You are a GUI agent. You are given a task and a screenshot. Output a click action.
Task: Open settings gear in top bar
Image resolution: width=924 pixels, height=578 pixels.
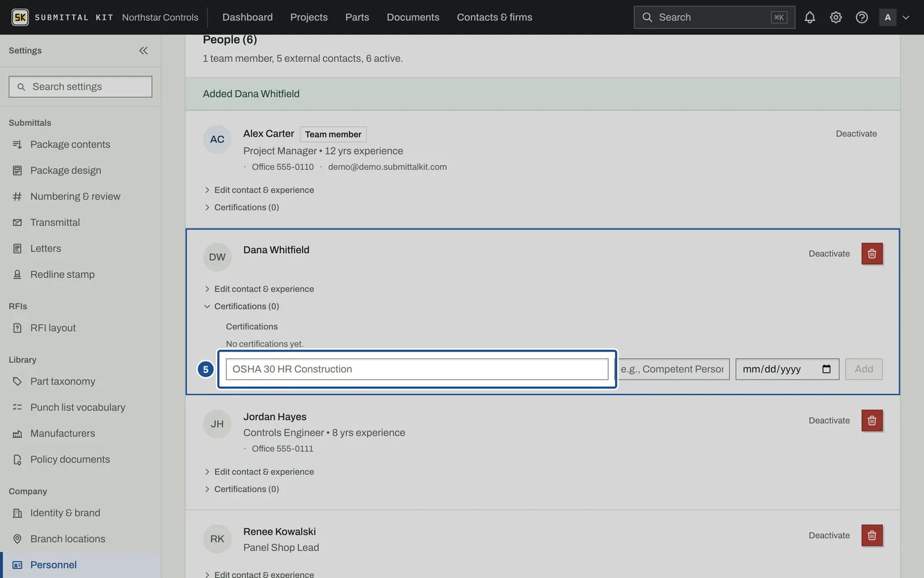pos(836,17)
